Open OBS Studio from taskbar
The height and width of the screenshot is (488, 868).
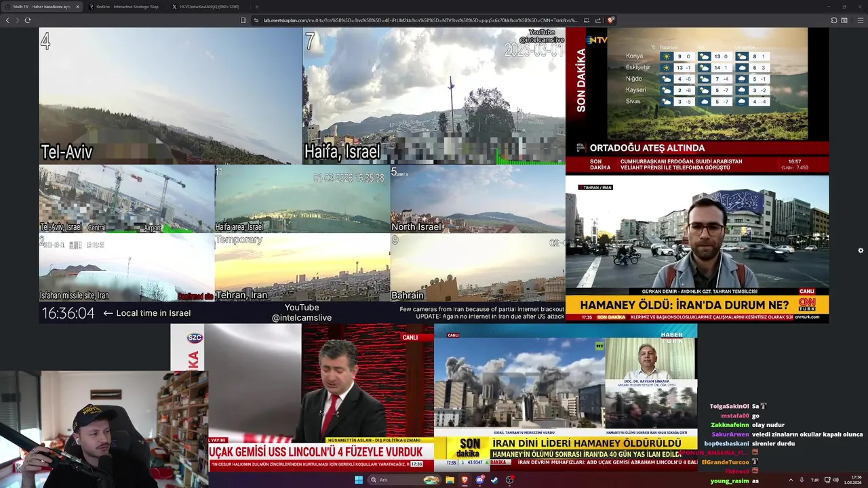click(510, 480)
